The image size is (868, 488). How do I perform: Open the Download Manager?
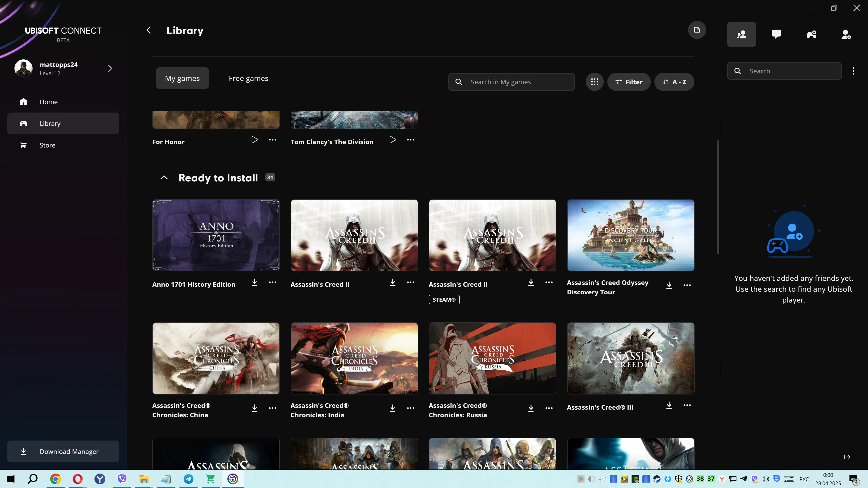tap(63, 451)
